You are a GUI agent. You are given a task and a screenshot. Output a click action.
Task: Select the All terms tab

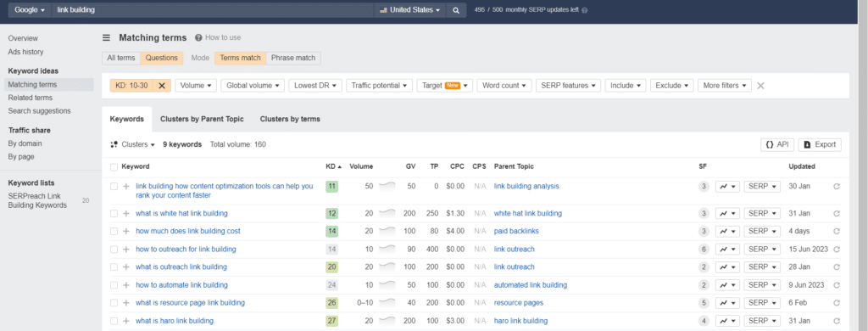(121, 59)
